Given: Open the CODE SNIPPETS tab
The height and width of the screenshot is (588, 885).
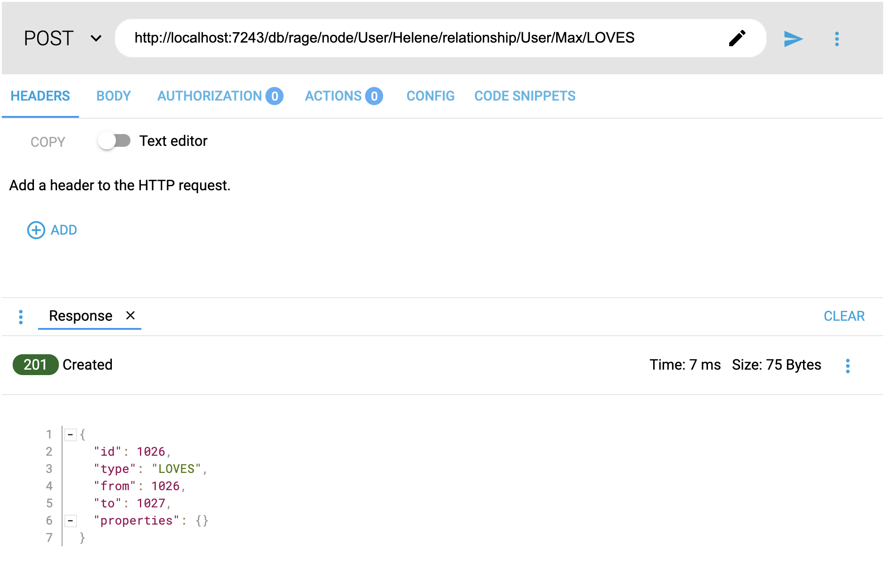Looking at the screenshot, I should 524,96.
